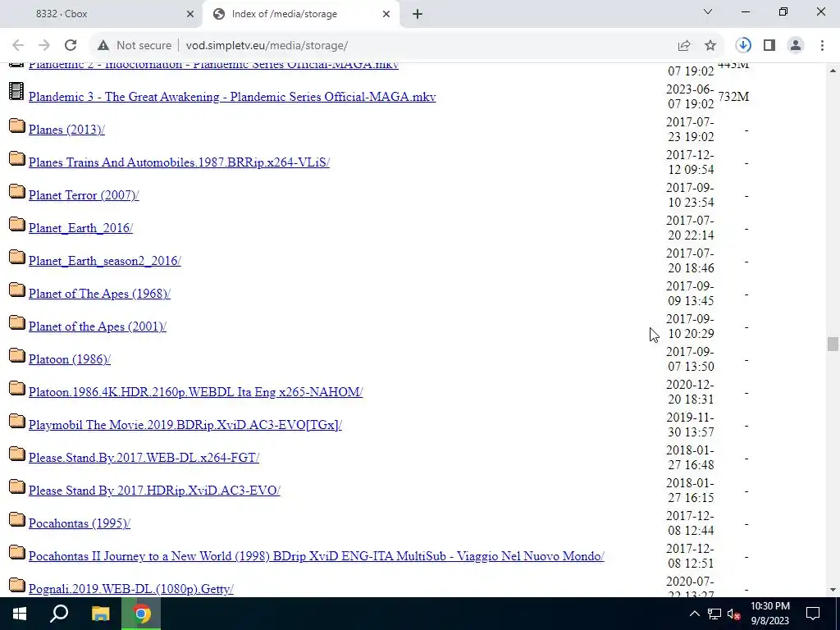
Task: Open Planet of The Apes (1968)/ link
Action: 99,294
